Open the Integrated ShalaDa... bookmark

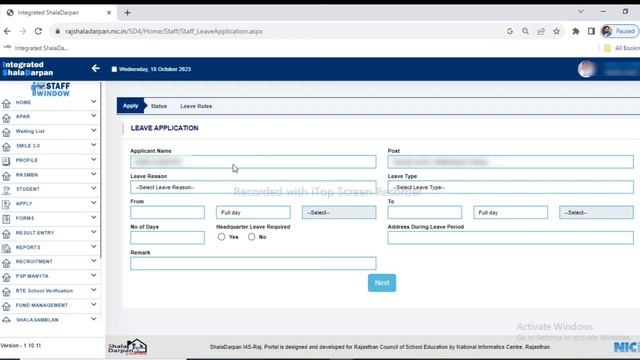pos(36,48)
